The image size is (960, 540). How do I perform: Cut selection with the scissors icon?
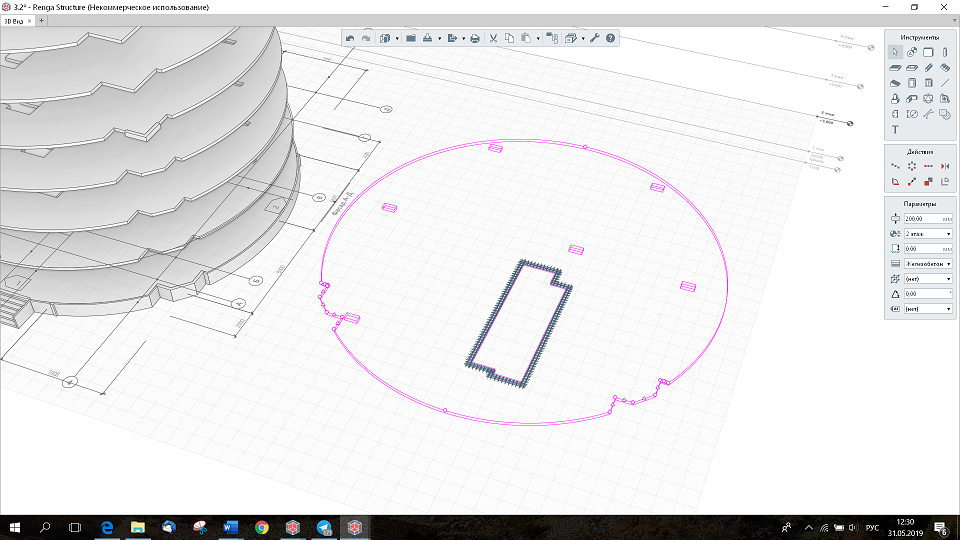point(493,38)
